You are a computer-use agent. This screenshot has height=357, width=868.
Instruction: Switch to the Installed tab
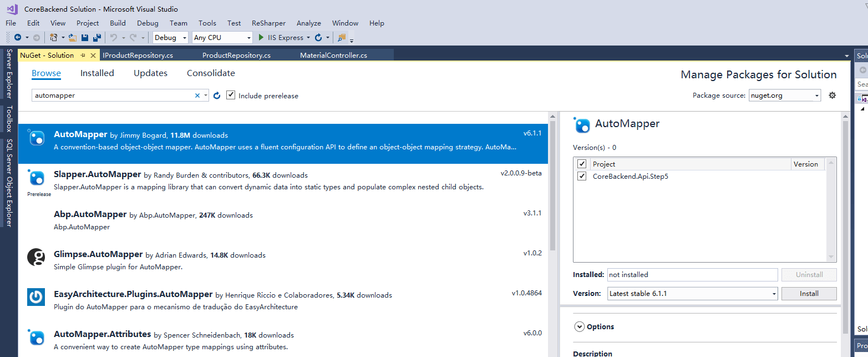pyautogui.click(x=97, y=73)
